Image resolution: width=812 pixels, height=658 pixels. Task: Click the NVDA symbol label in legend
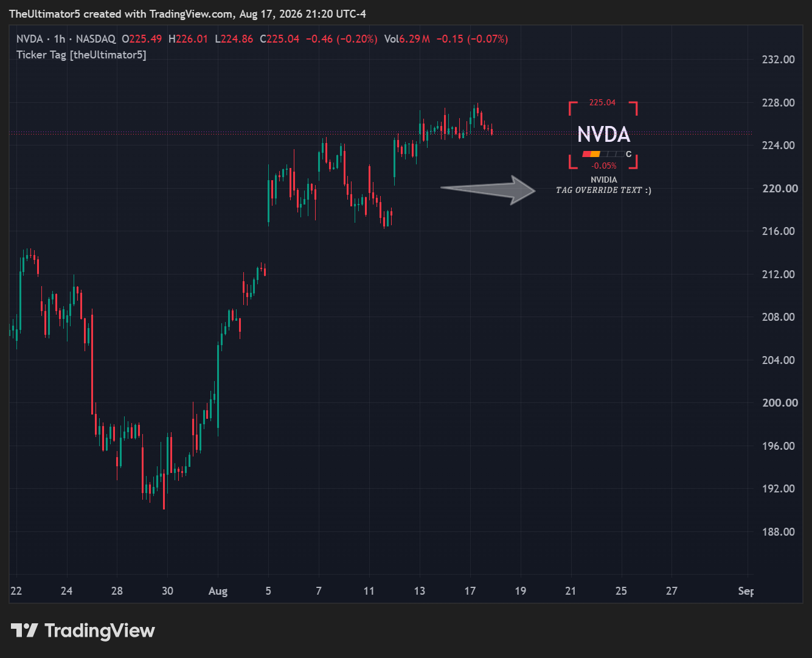(x=29, y=39)
